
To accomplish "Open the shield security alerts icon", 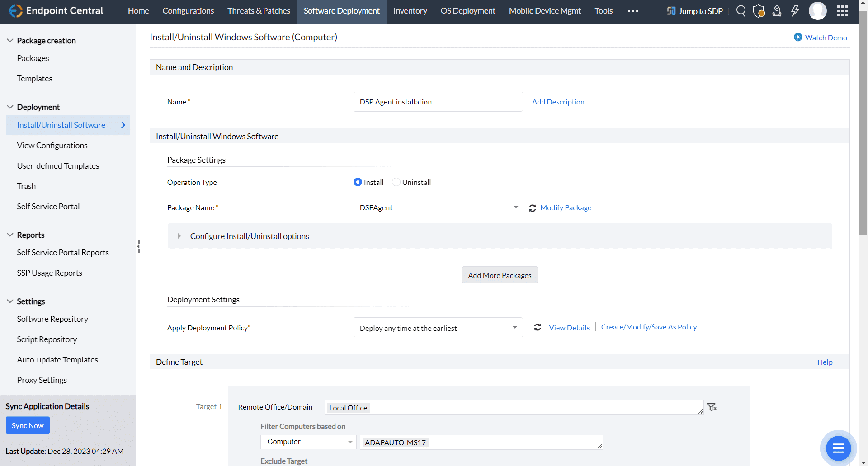I will click(759, 11).
